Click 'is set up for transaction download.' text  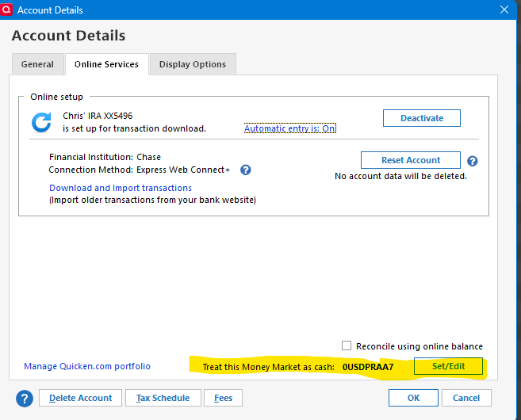(x=134, y=128)
